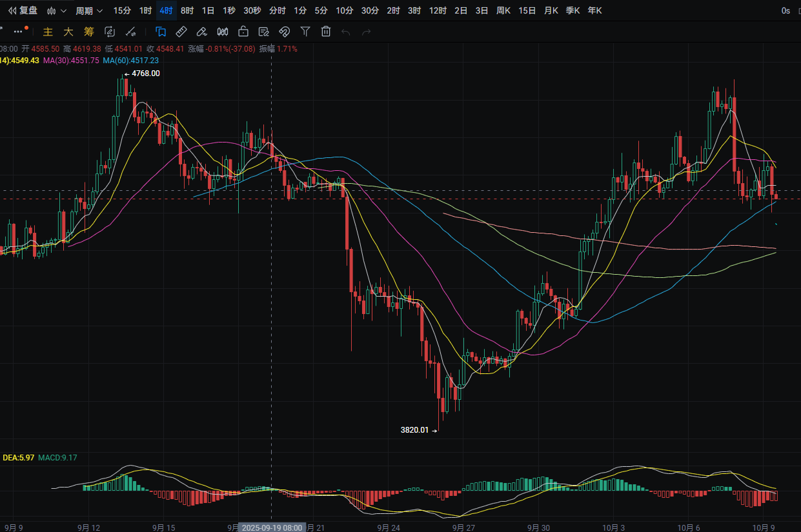Click the blue bookmark drawing tool icon
The height and width of the screenshot is (532, 801).
pos(161,32)
